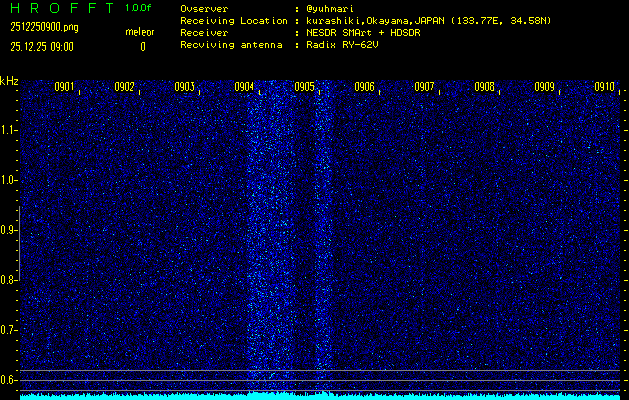Click frequency axis label 0.9
The height and width of the screenshot is (400, 629).
(8, 230)
